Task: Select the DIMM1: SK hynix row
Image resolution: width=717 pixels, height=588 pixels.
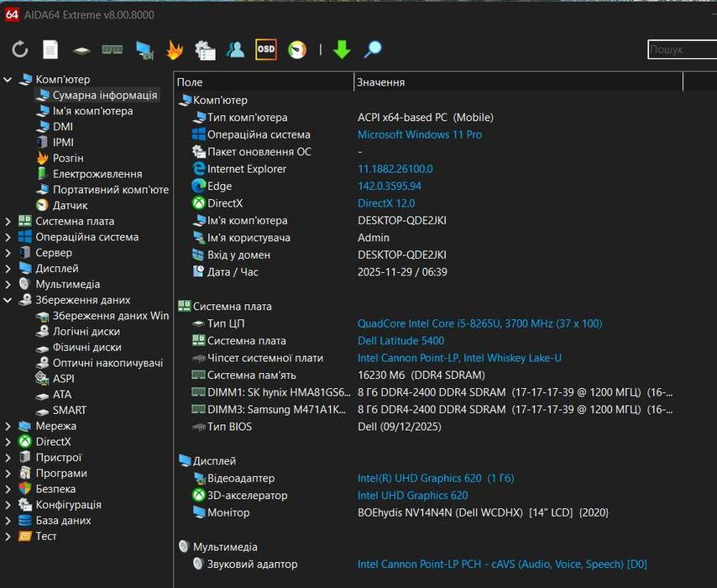Action: click(432, 392)
